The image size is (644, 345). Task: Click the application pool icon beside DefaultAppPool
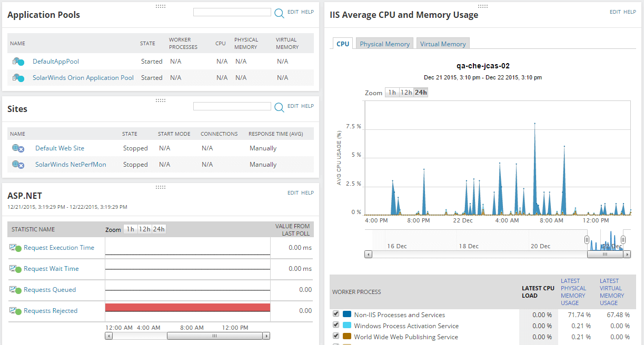tap(19, 61)
